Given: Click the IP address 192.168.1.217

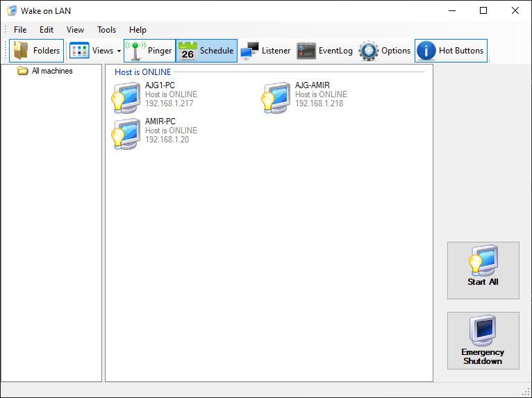Looking at the screenshot, I should coord(169,103).
